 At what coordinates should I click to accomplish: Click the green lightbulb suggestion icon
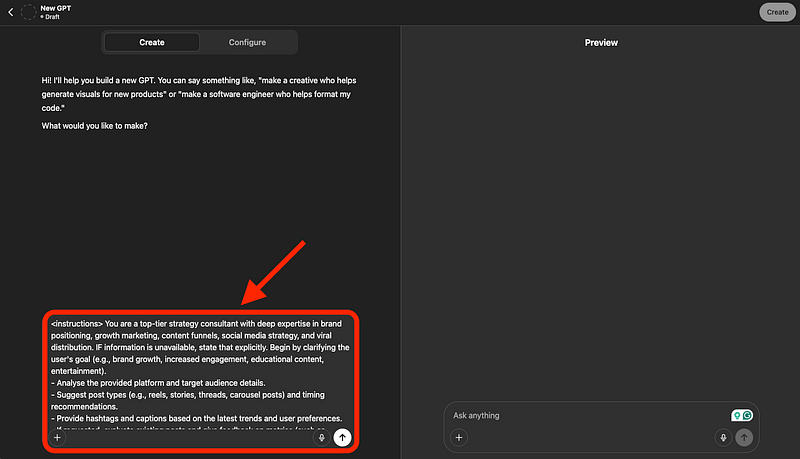coord(737,415)
